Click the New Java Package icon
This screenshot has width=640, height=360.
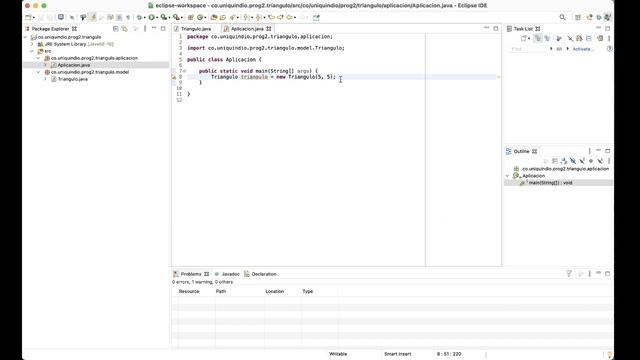click(x=191, y=18)
